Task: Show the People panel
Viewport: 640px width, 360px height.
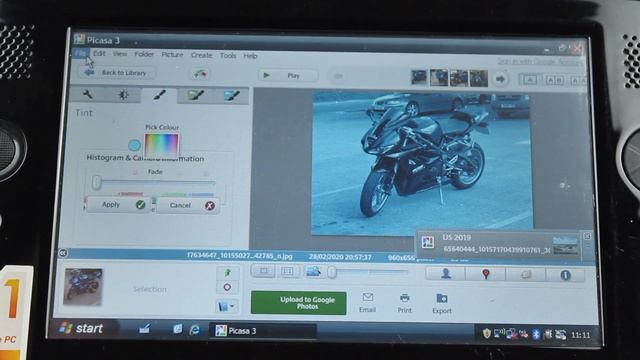Action: click(x=446, y=273)
